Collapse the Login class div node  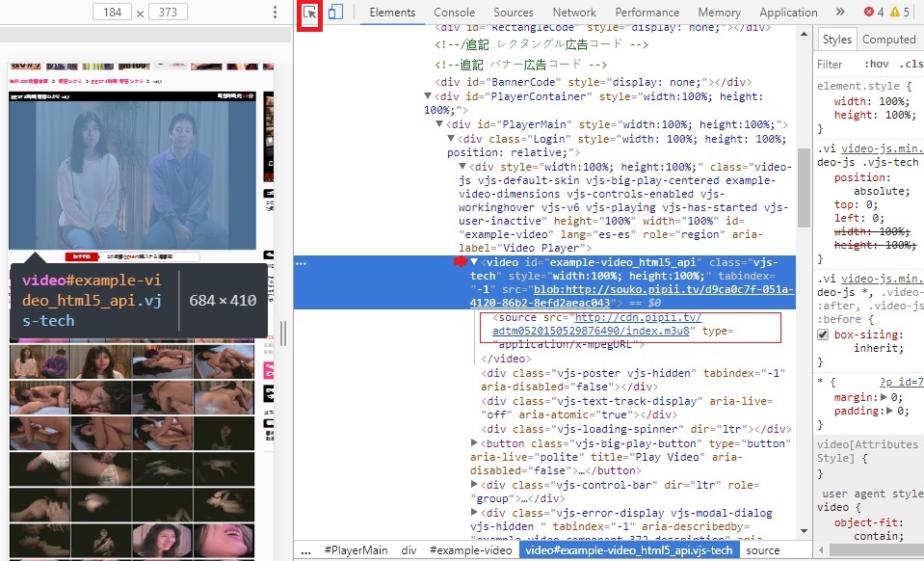pyautogui.click(x=451, y=139)
